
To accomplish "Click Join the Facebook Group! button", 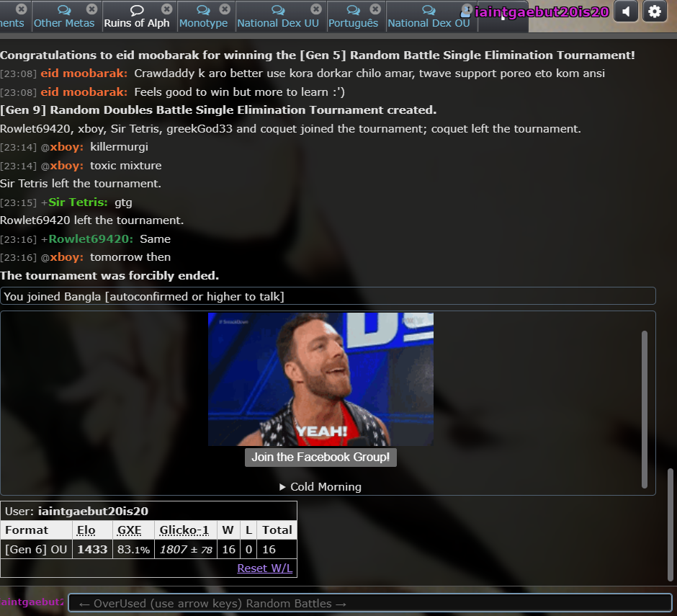I will (x=320, y=457).
